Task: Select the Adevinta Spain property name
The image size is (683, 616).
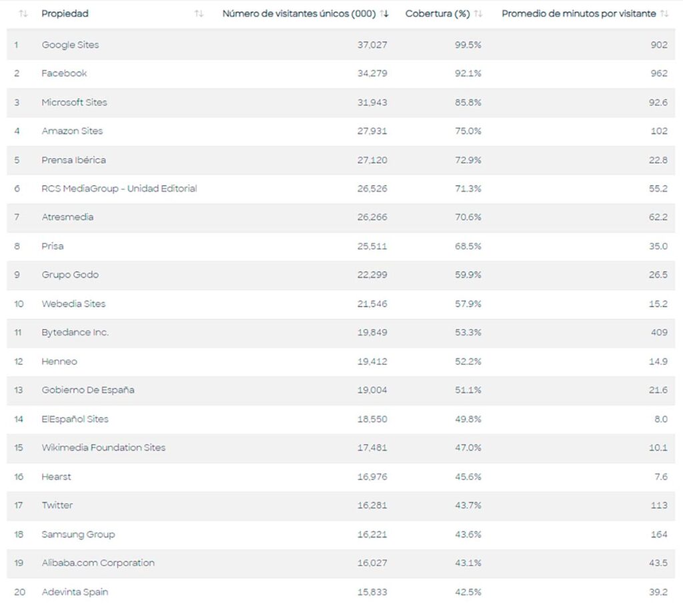Action: pyautogui.click(x=75, y=592)
